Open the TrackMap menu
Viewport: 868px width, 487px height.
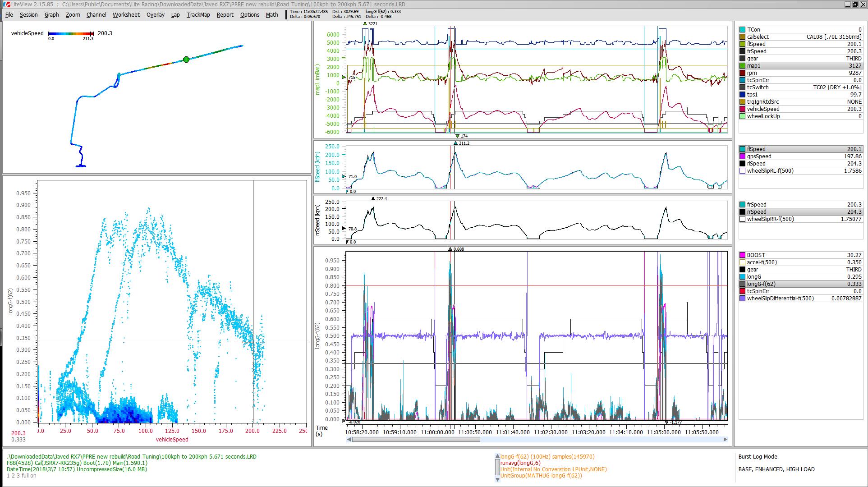(x=198, y=14)
